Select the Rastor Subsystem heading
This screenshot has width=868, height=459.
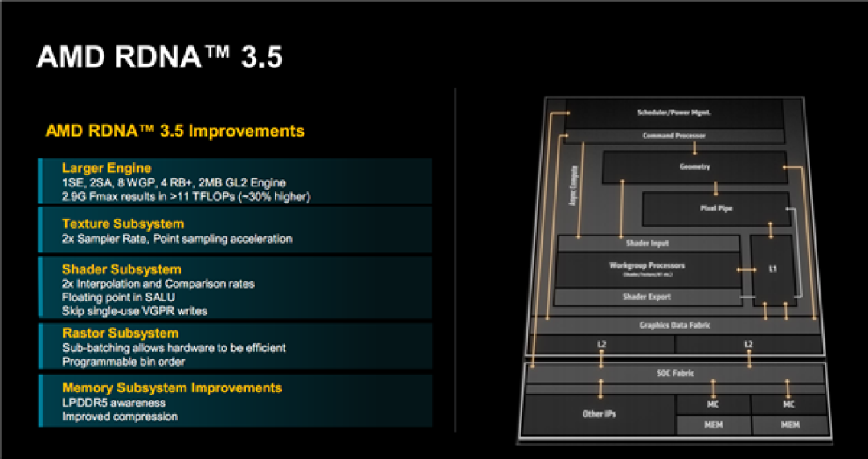[120, 333]
